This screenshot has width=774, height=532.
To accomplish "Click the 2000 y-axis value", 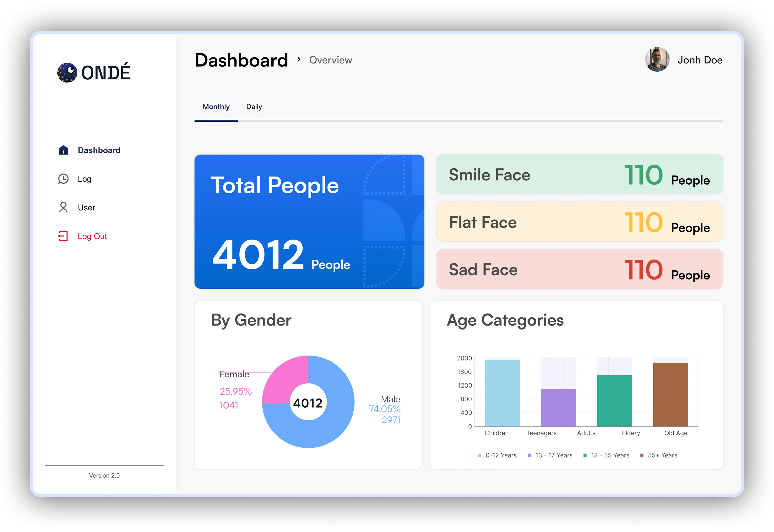I will (x=464, y=358).
